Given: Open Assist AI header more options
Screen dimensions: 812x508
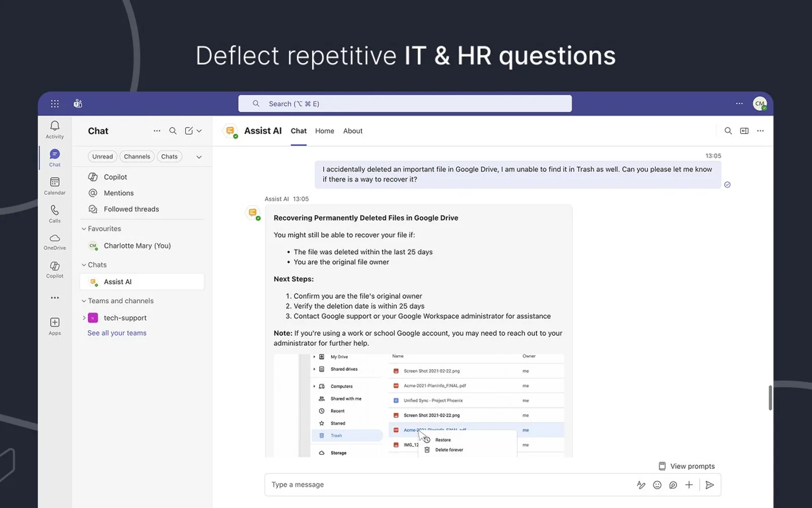Looking at the screenshot, I should (x=760, y=131).
